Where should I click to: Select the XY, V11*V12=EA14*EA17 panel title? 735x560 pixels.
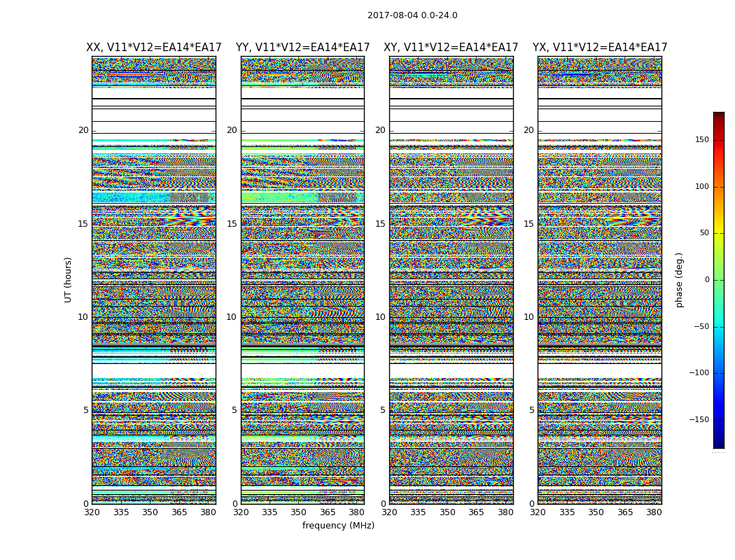click(x=451, y=48)
